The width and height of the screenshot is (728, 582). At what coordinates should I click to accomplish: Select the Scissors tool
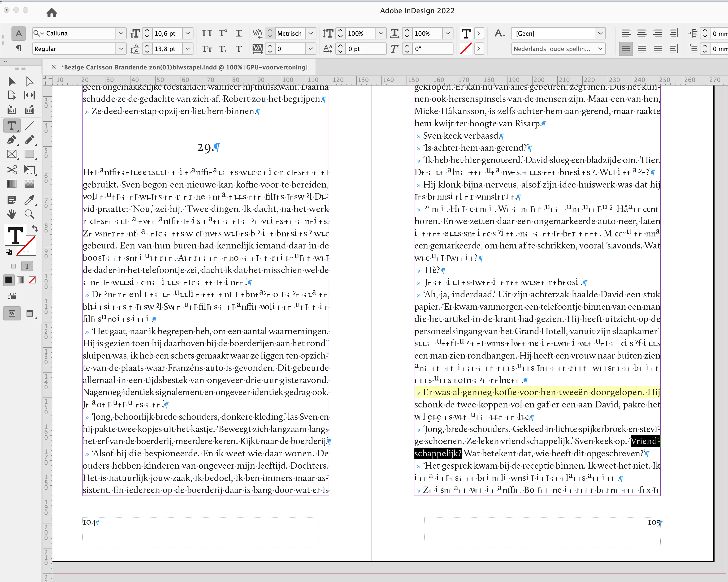click(x=12, y=169)
